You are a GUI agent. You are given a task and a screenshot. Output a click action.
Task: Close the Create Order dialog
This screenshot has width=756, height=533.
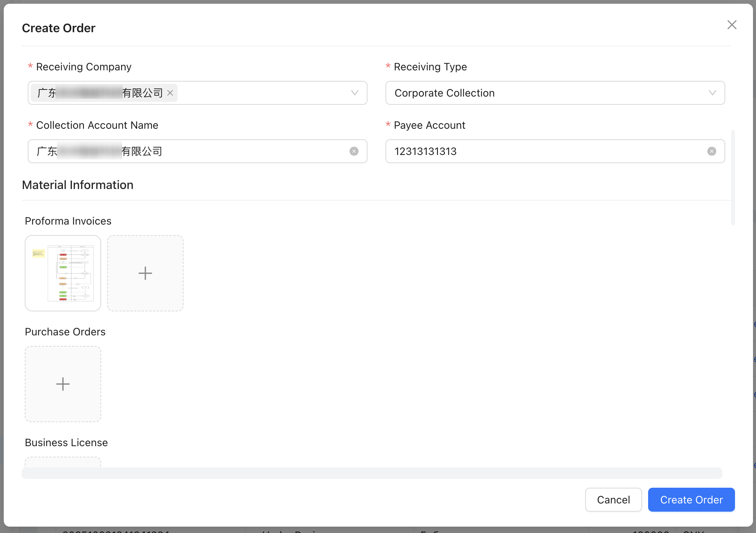pos(732,25)
